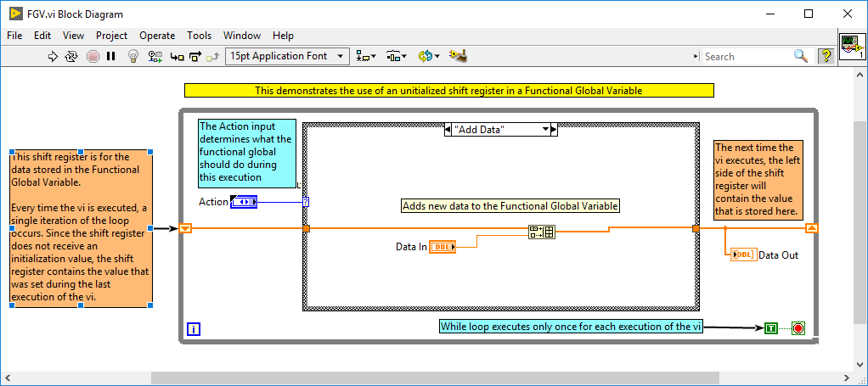Image resolution: width=868 pixels, height=386 pixels.
Task: Click the Clean Up Diagram icon
Action: tap(459, 57)
